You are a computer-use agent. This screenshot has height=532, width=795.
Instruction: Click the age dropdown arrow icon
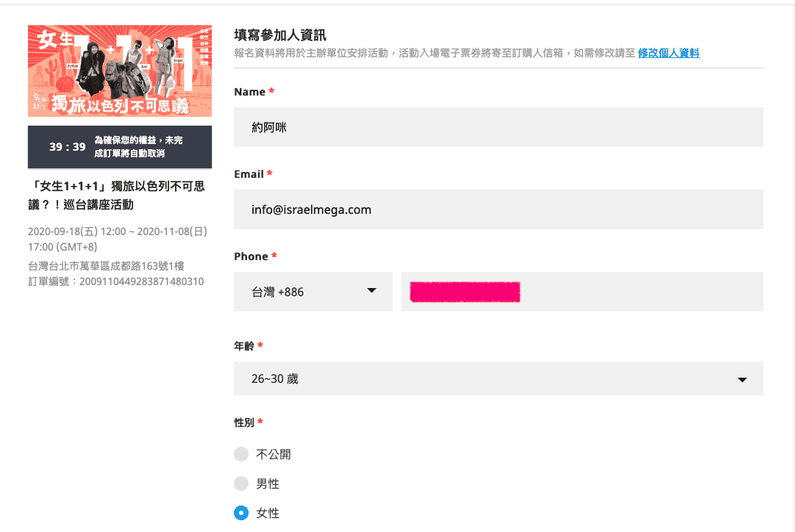(x=742, y=379)
